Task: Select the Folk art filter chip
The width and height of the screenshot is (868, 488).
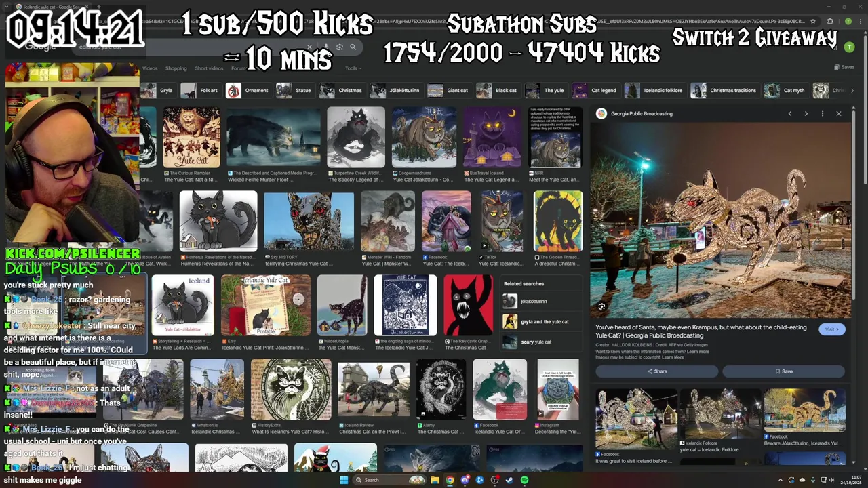Action: (200, 91)
